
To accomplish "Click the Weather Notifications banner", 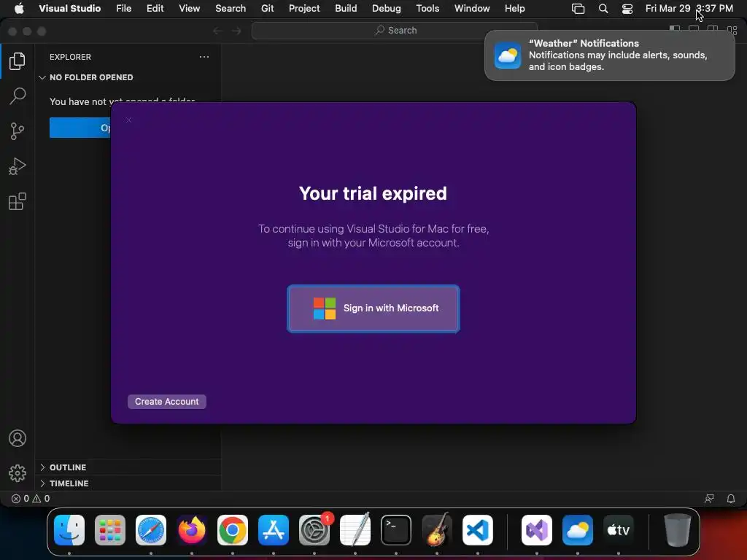I will point(609,55).
